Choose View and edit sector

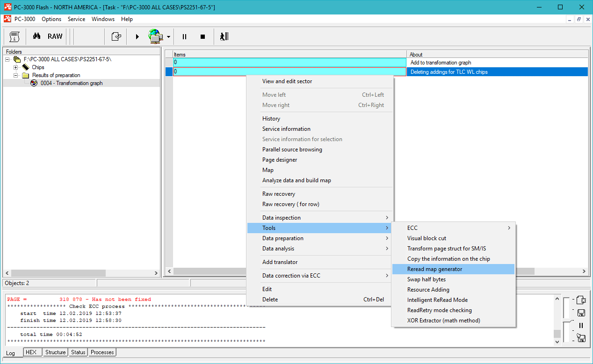pyautogui.click(x=320, y=81)
